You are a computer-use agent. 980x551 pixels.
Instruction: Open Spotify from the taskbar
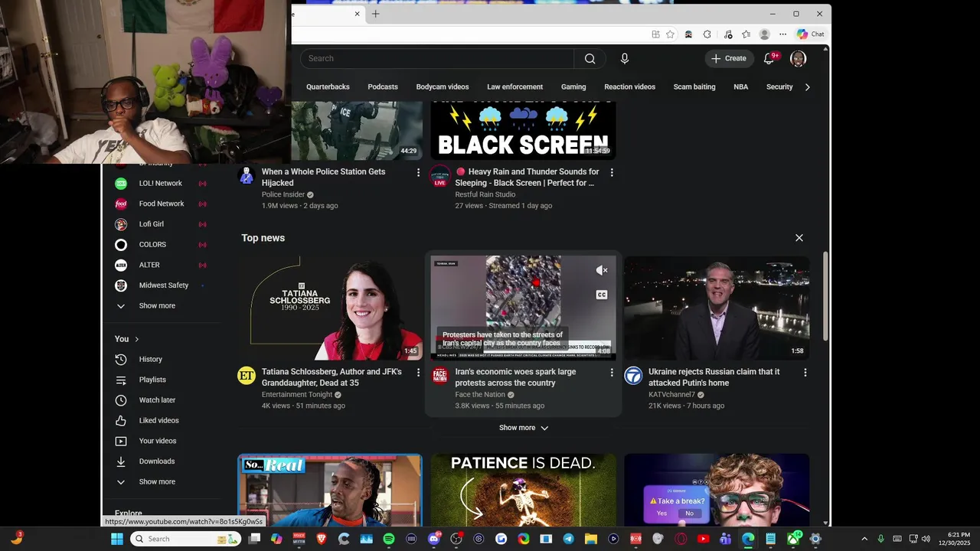pyautogui.click(x=388, y=539)
